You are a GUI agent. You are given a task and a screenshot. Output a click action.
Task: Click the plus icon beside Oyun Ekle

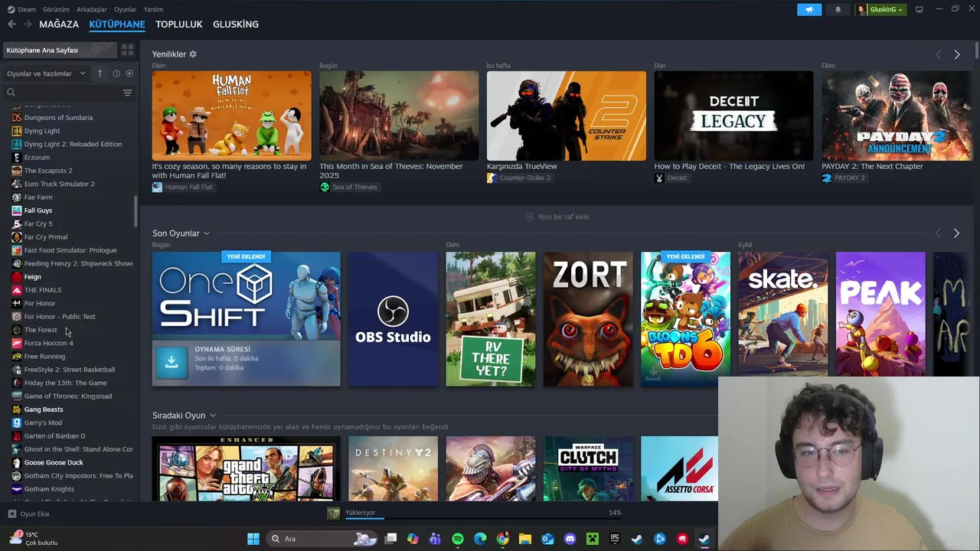(11, 514)
